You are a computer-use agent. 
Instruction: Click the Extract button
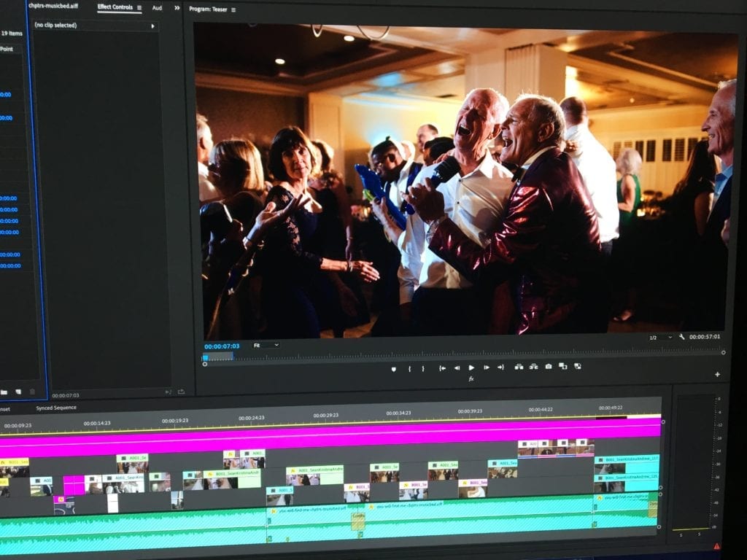tap(533, 366)
